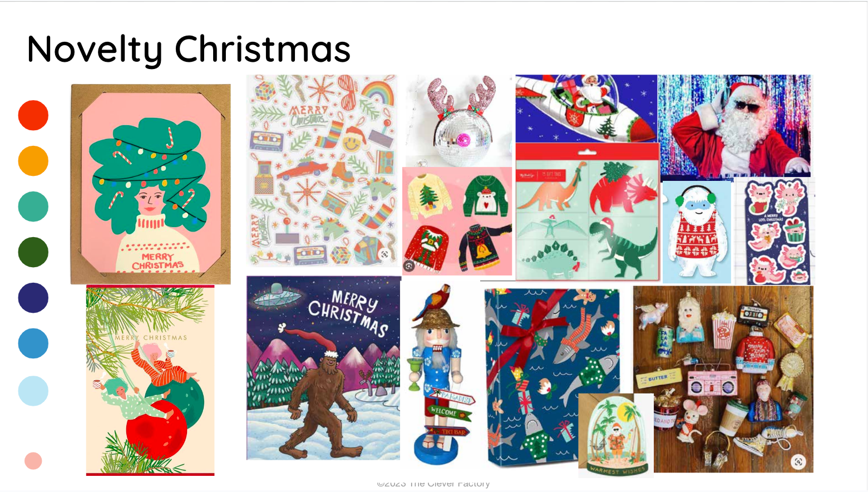
Task: Click the red-orange color swatch
Action: pyautogui.click(x=33, y=115)
